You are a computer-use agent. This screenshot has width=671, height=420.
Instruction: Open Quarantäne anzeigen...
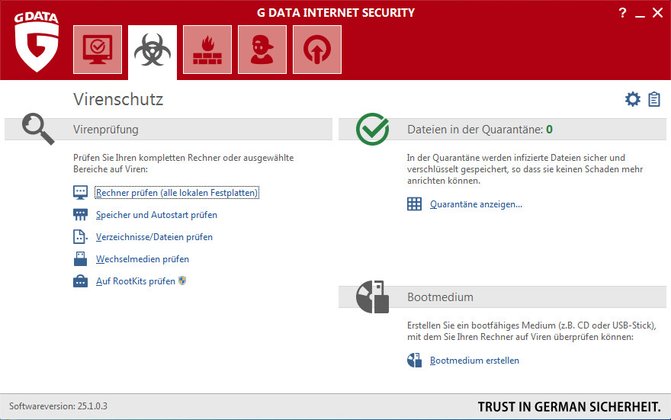click(476, 204)
